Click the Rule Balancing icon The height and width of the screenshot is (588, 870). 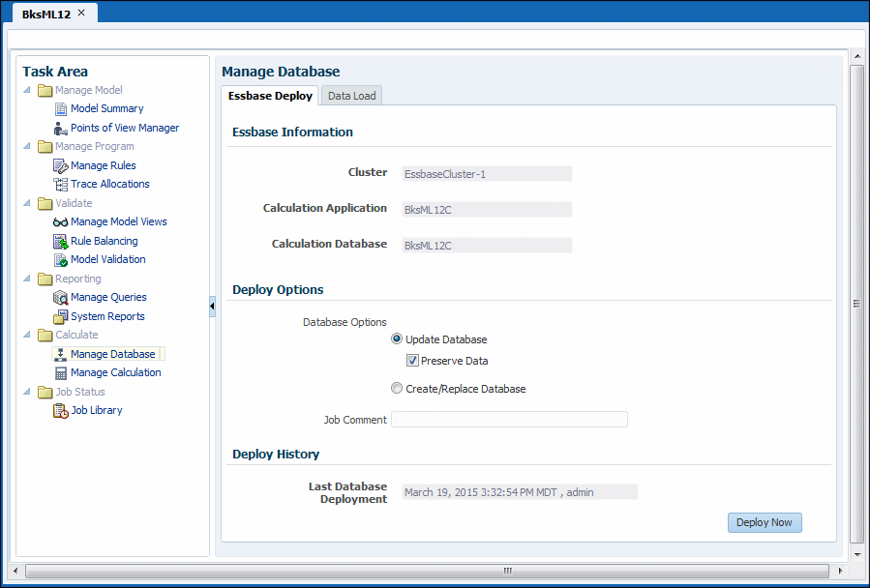pos(60,242)
